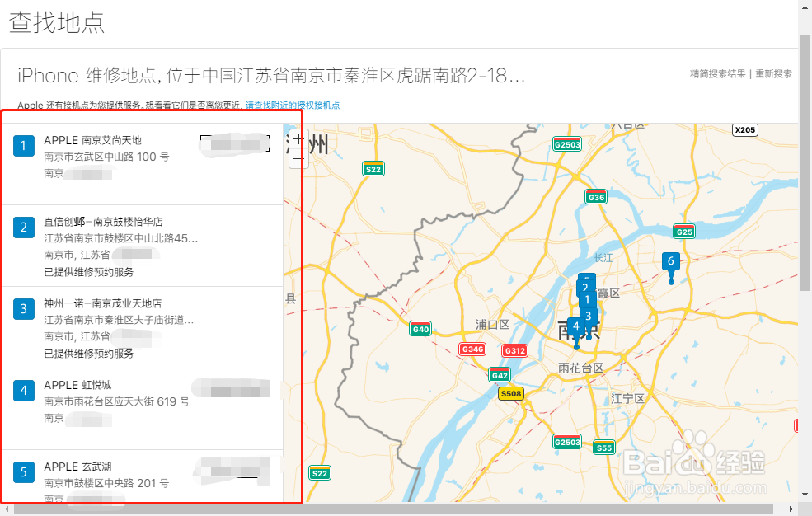Image resolution: width=812 pixels, height=516 pixels.
Task: Click address 南京市雨花台区应天大街 619 号
Action: [116, 401]
